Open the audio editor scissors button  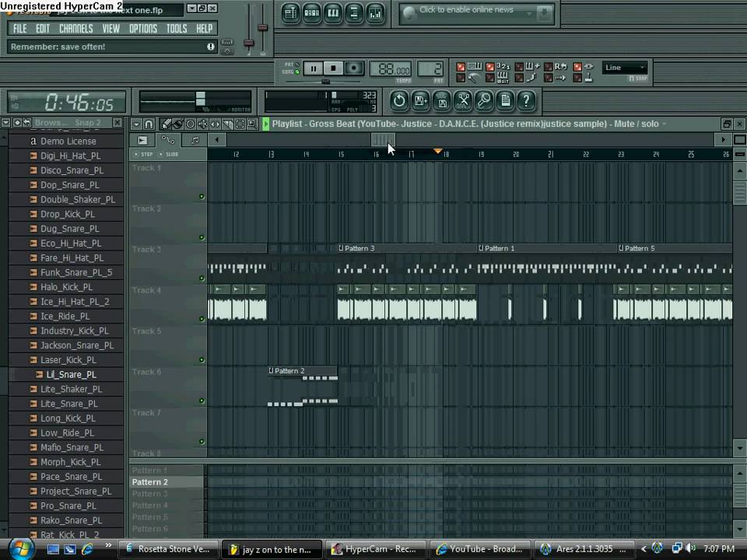463,100
